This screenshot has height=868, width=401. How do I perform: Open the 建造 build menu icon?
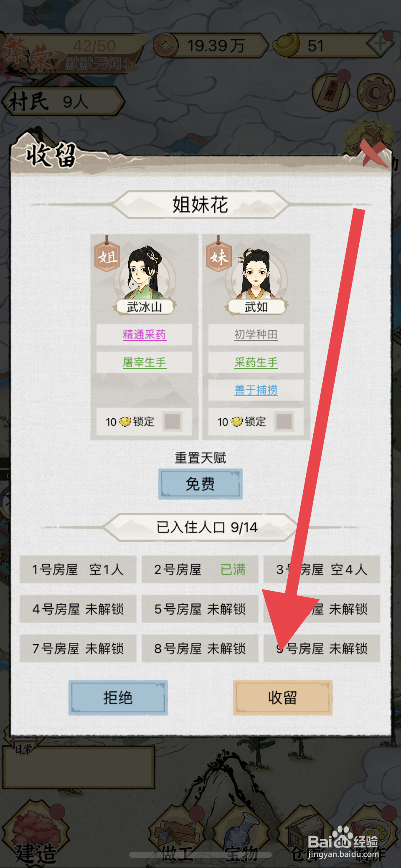[36, 831]
